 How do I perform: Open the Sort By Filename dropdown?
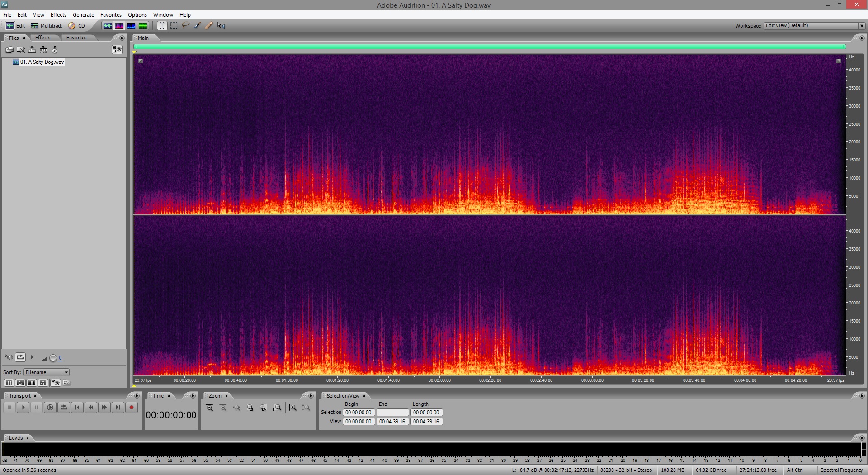(x=47, y=372)
